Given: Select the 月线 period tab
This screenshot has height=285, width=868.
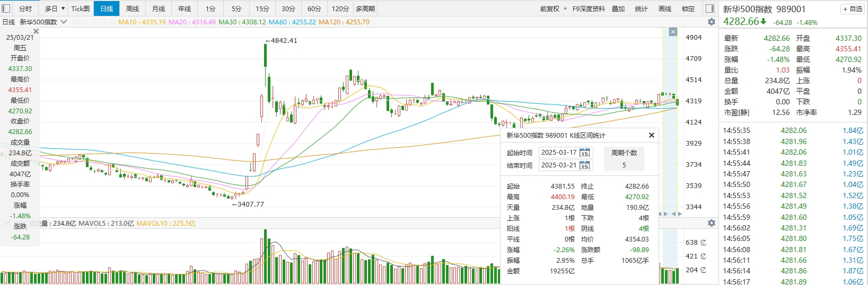Looking at the screenshot, I should (x=159, y=8).
